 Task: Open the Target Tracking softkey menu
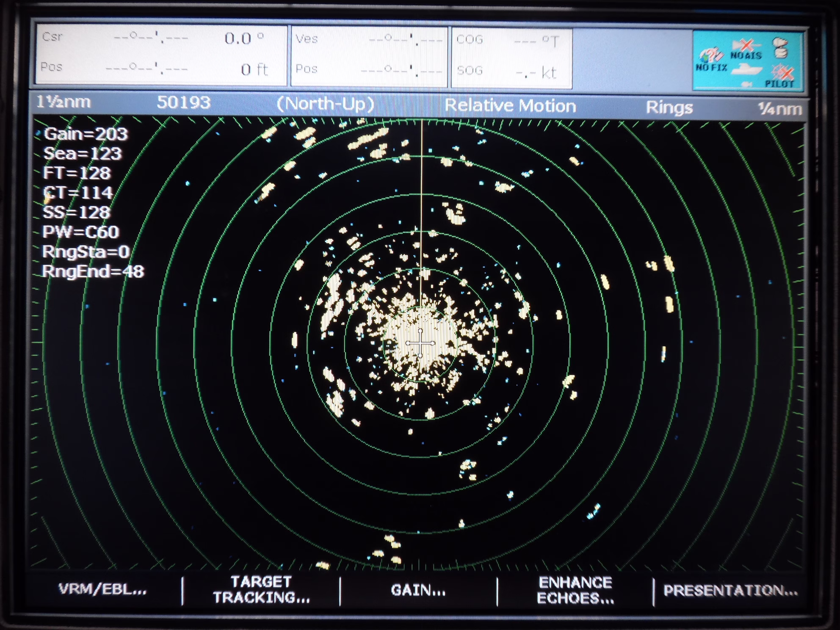click(261, 589)
